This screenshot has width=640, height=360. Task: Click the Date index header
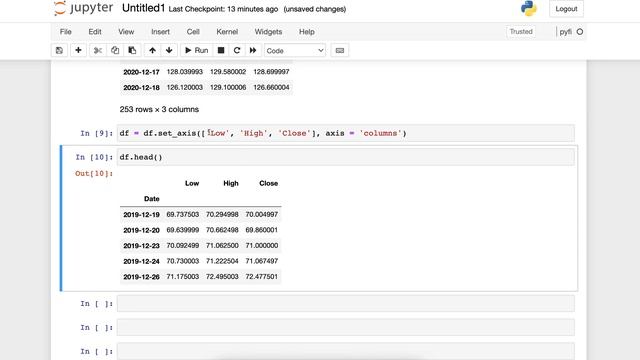click(151, 199)
